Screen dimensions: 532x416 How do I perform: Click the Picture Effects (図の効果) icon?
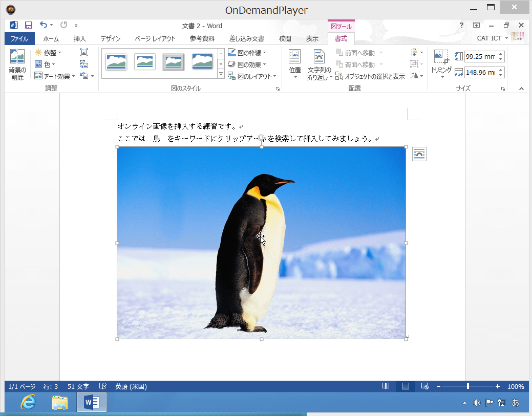coord(231,63)
